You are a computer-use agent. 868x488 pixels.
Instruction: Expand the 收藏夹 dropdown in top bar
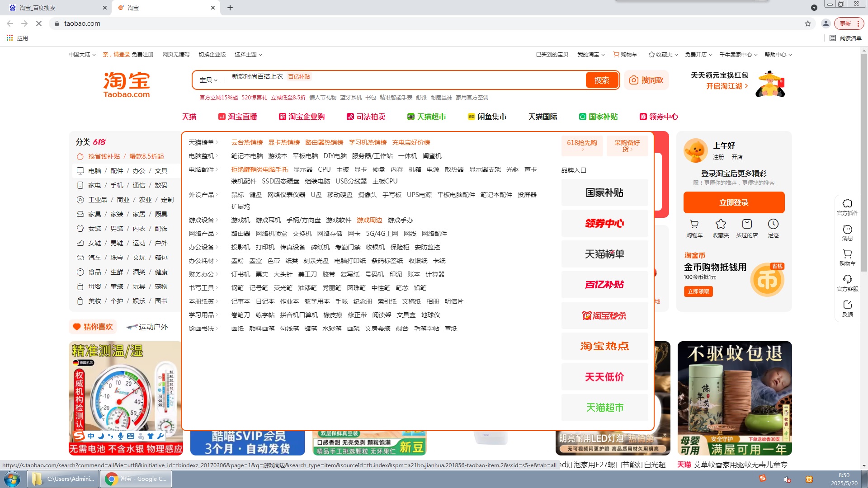663,54
